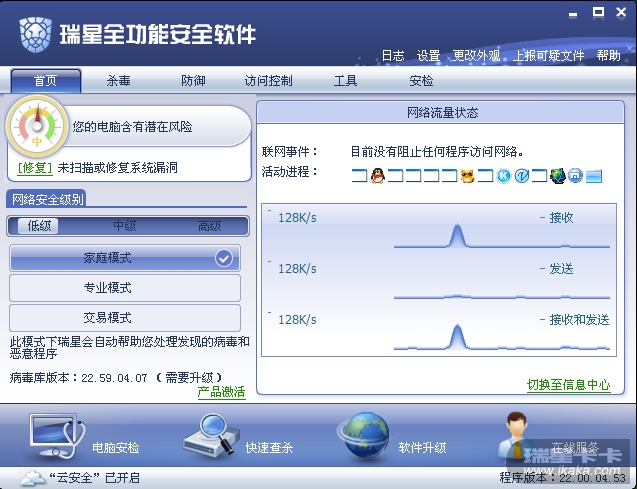Set security level to 中级
The width and height of the screenshot is (637, 489).
[124, 225]
